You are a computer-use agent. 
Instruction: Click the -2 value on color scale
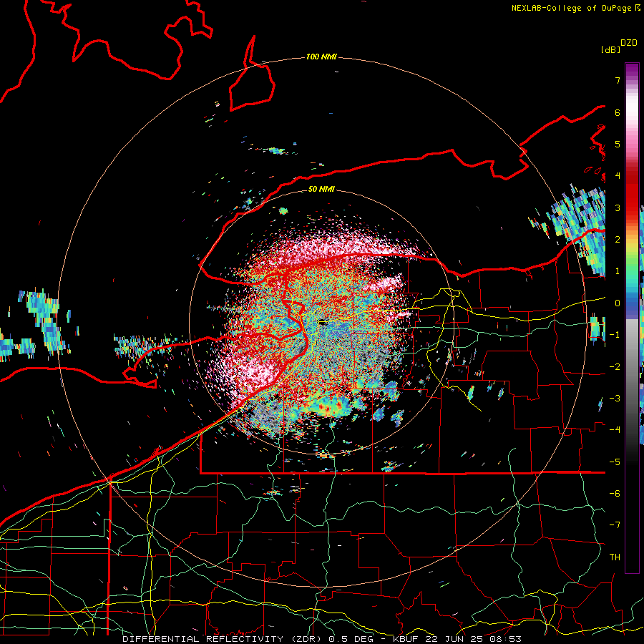tap(615, 367)
